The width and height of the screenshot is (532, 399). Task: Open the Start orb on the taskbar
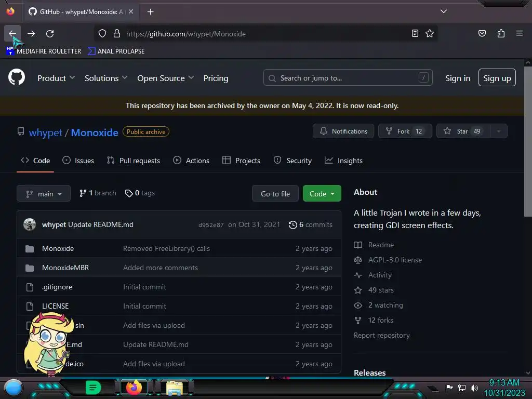pos(14,389)
